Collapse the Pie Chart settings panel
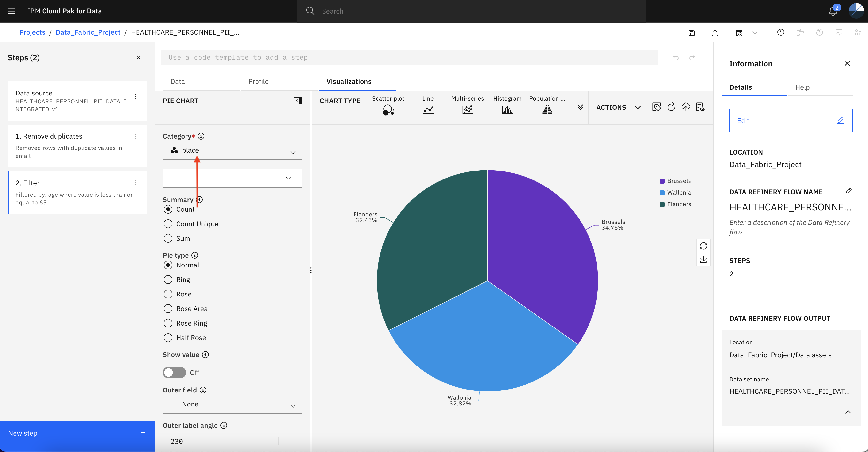Image resolution: width=868 pixels, height=452 pixels. click(298, 101)
